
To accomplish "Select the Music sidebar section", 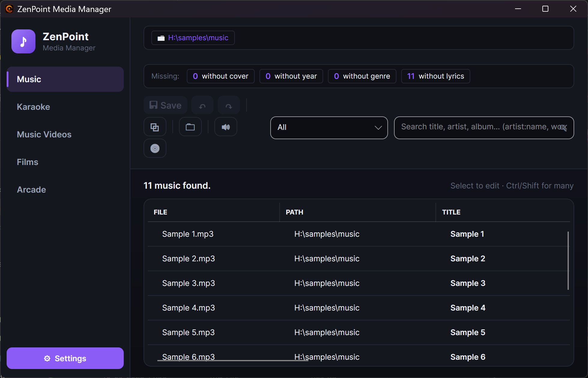I will click(65, 79).
